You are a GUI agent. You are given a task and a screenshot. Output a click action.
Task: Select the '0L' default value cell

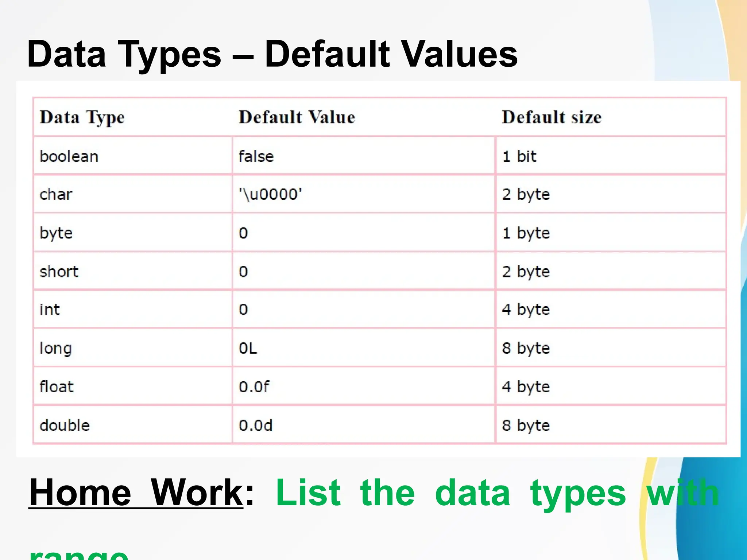(248, 348)
